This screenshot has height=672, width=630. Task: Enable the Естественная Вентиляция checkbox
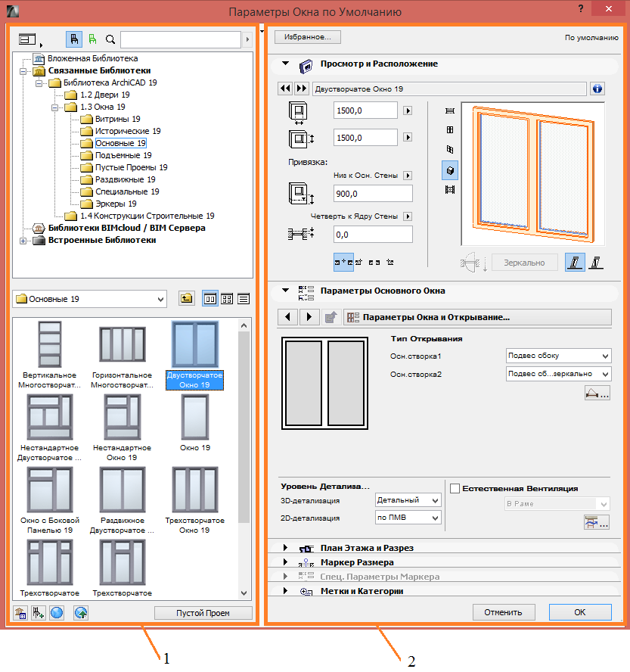455,489
